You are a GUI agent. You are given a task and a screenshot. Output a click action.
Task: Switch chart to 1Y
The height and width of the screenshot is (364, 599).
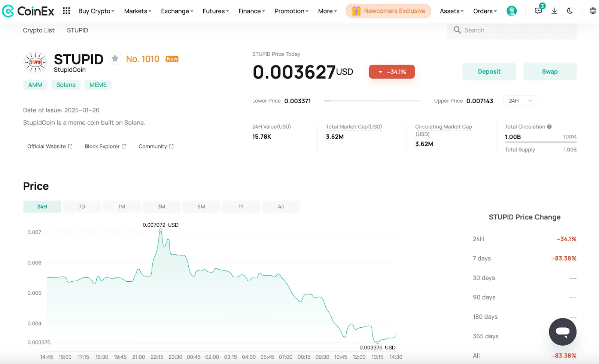[241, 207]
